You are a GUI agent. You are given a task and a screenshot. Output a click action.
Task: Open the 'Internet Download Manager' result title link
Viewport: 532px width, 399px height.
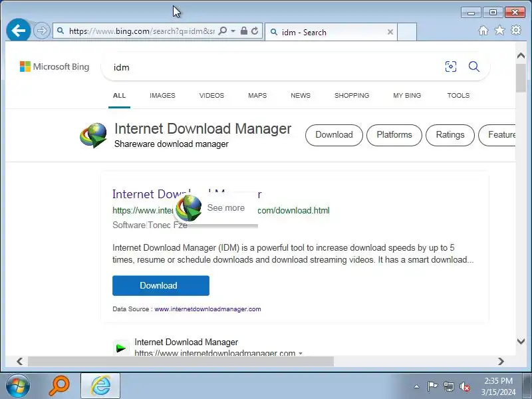coord(146,194)
